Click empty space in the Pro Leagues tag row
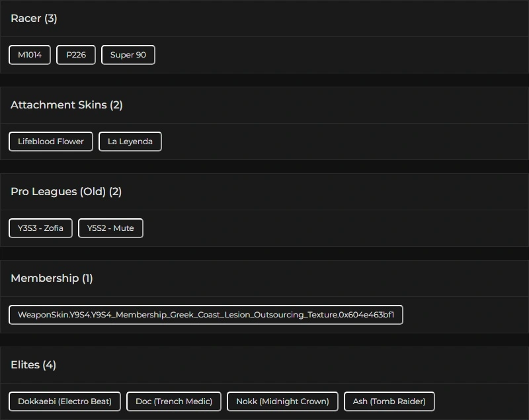This screenshot has width=529, height=420. (x=331, y=228)
